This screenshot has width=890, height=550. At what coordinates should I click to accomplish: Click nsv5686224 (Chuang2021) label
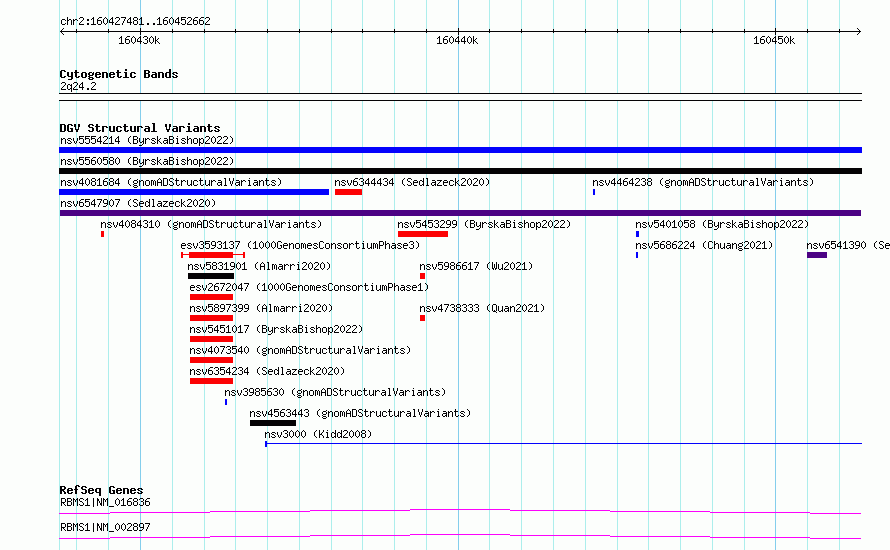pyautogui.click(x=704, y=245)
